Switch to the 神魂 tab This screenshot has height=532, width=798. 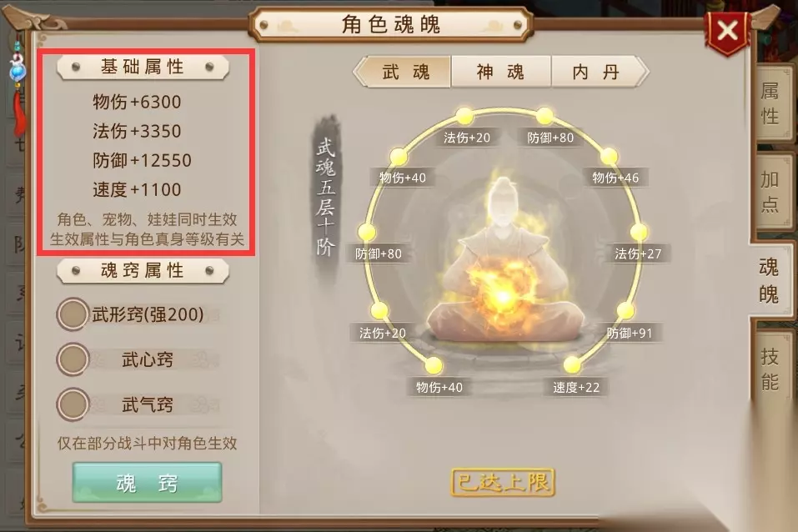(501, 72)
